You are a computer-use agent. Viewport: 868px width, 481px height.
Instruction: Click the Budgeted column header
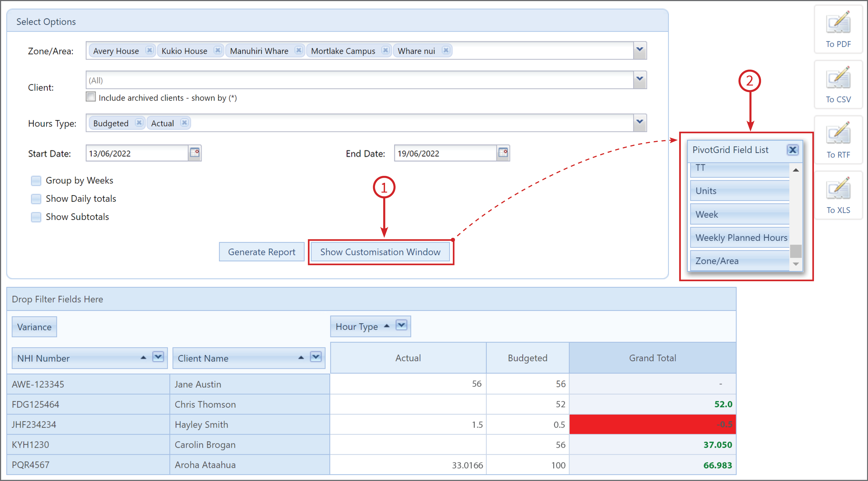528,358
